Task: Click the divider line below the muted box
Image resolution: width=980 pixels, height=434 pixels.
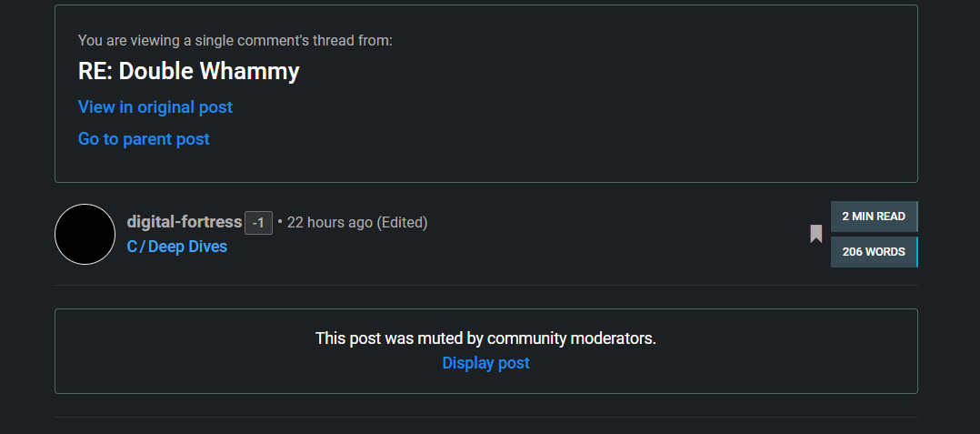Action: pos(485,417)
